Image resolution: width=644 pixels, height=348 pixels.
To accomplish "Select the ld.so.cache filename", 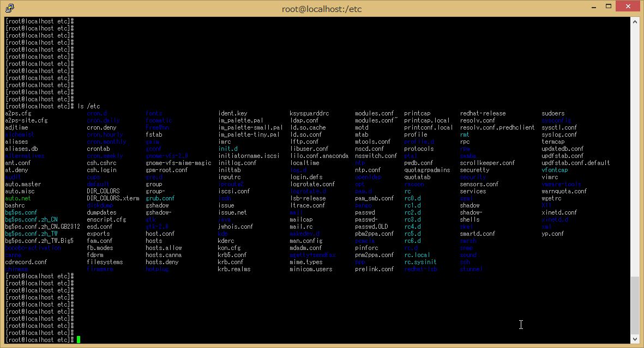I will 308,127.
